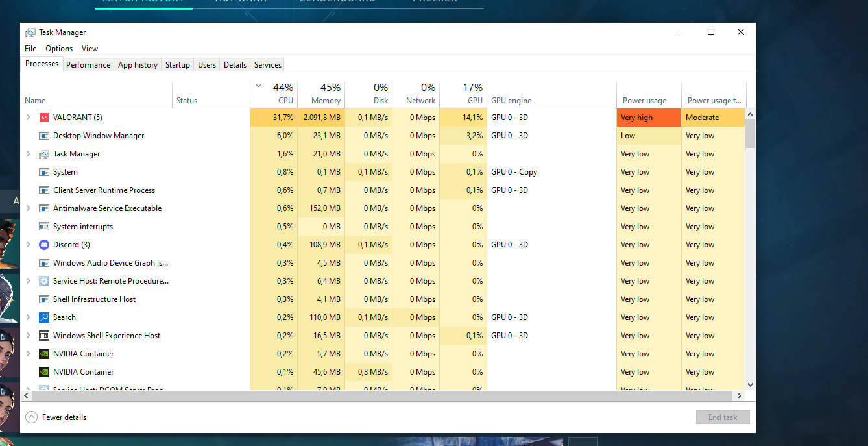Click the Fewer details arrow icon

coord(31,417)
